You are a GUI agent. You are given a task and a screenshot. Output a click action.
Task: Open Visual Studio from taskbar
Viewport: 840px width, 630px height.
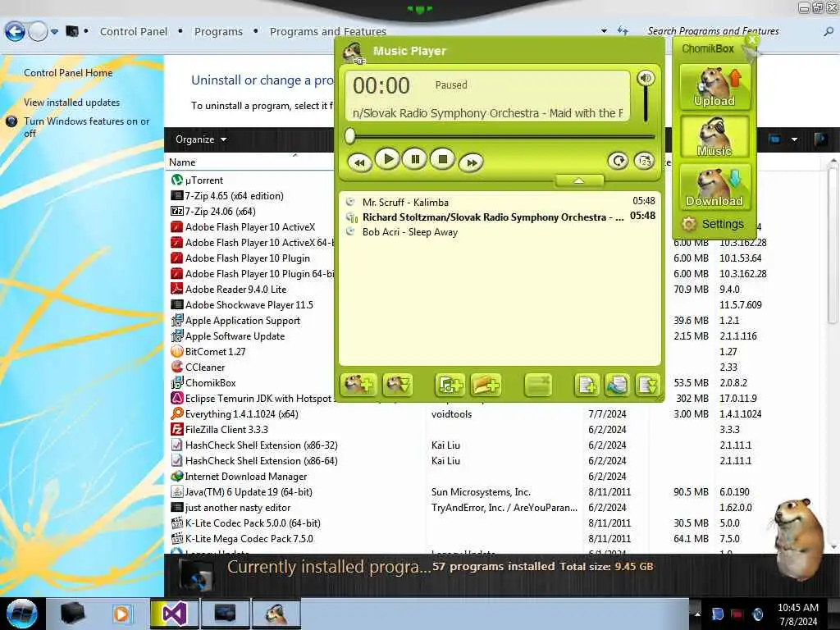point(174,614)
